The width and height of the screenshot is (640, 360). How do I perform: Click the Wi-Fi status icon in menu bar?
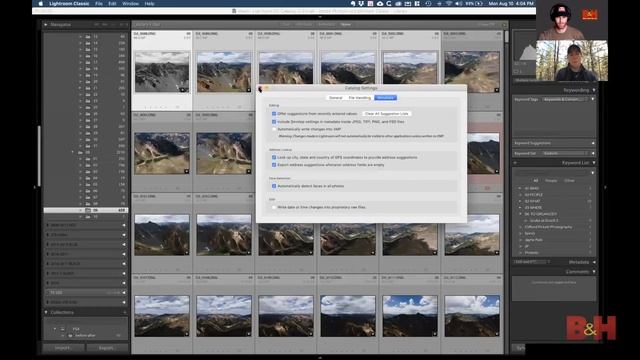449,3
